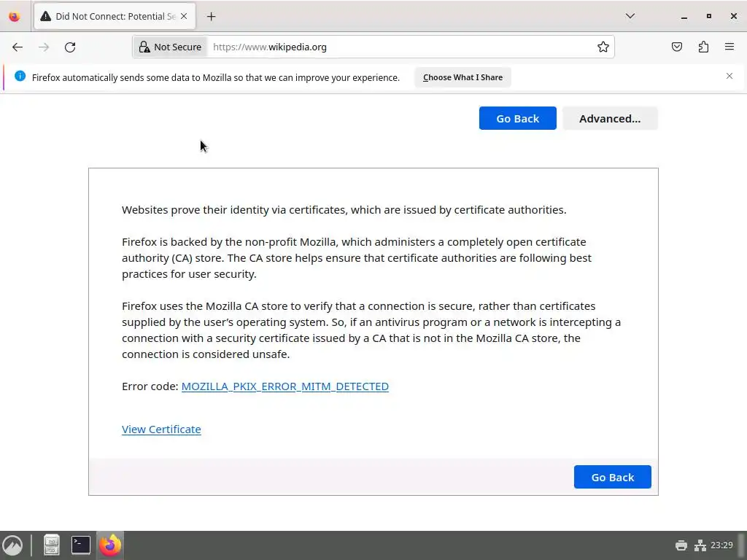Reload the current page
Screen dimensions: 747x560
point(70,47)
